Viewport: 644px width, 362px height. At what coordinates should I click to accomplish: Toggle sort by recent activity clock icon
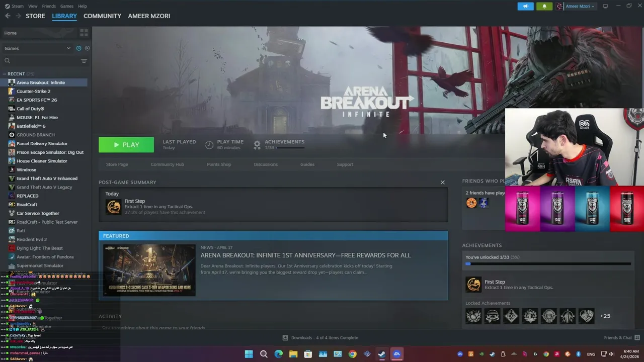coord(78,48)
